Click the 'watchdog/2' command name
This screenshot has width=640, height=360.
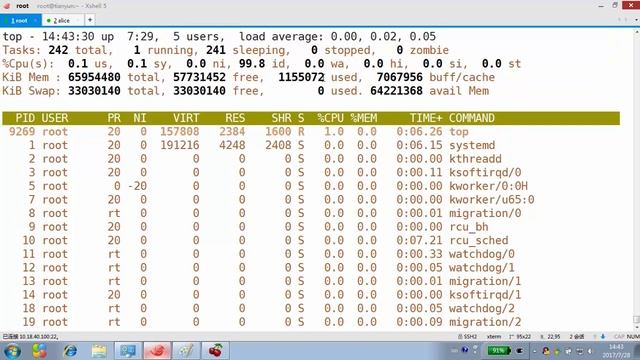[x=482, y=309]
